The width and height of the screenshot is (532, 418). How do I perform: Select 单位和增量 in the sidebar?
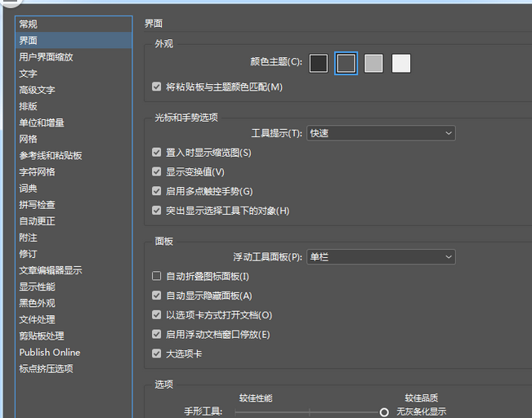pyautogui.click(x=42, y=122)
